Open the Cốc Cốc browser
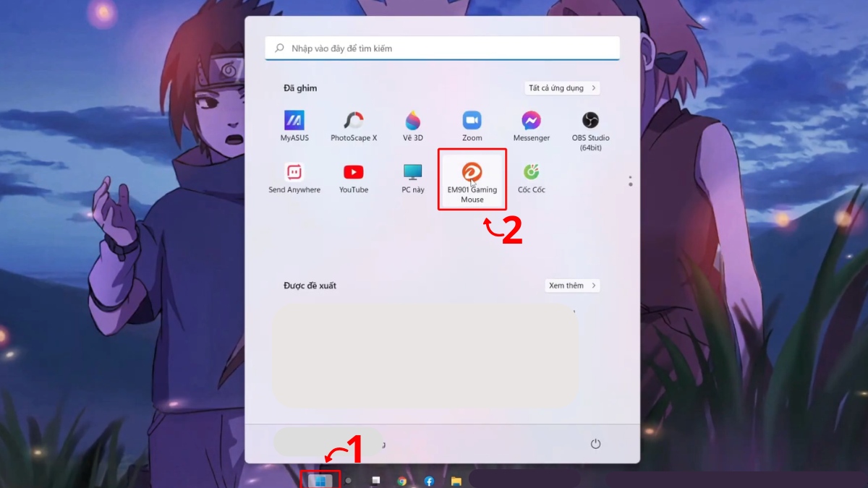Viewport: 868px width, 488px height. coord(532,178)
